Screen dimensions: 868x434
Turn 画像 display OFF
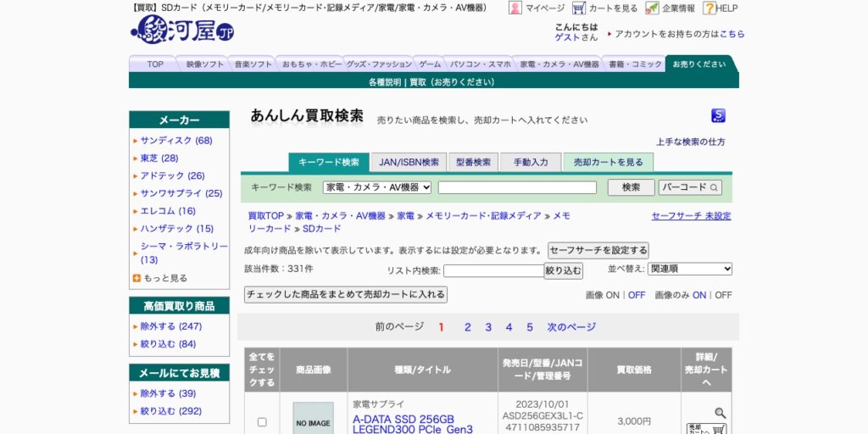pos(637,295)
